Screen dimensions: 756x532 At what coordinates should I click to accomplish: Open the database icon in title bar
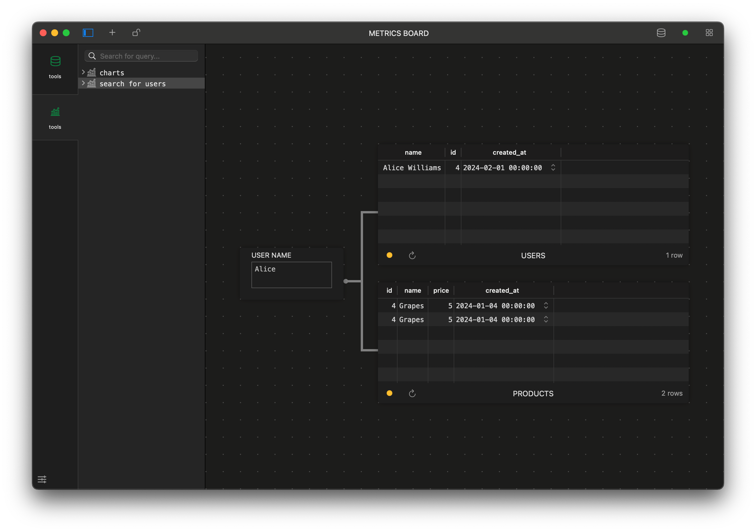(x=661, y=32)
